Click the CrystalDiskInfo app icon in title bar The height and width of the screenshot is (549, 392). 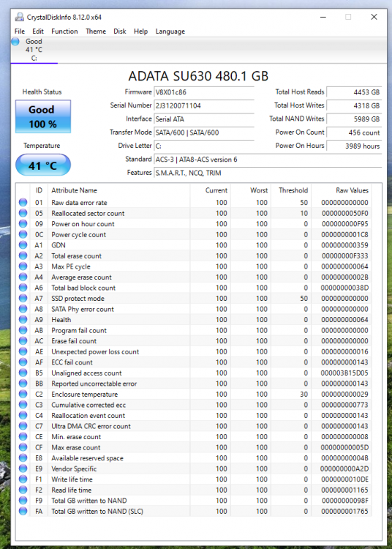[x=20, y=17]
